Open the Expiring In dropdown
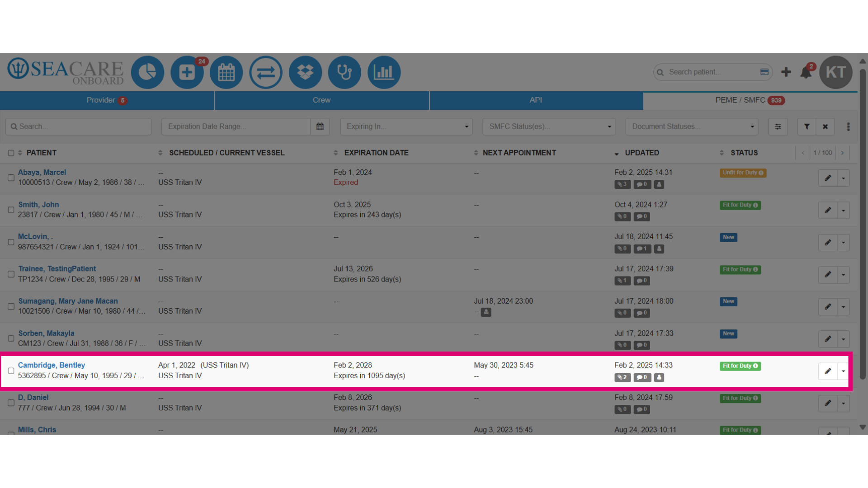This screenshot has height=488, width=868. (x=406, y=127)
